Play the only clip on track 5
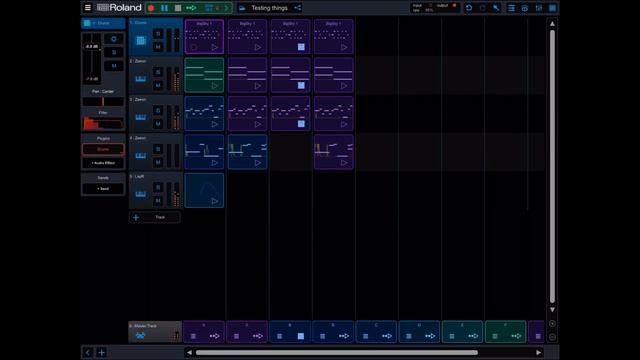Screen dimensions: 640x360 point(214,201)
